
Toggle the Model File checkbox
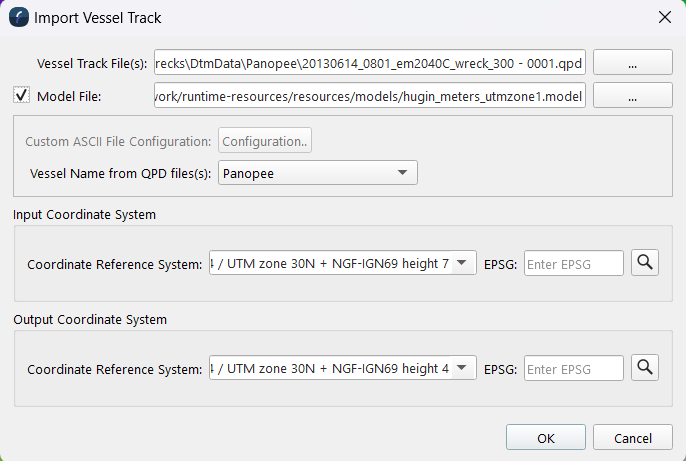click(21, 96)
